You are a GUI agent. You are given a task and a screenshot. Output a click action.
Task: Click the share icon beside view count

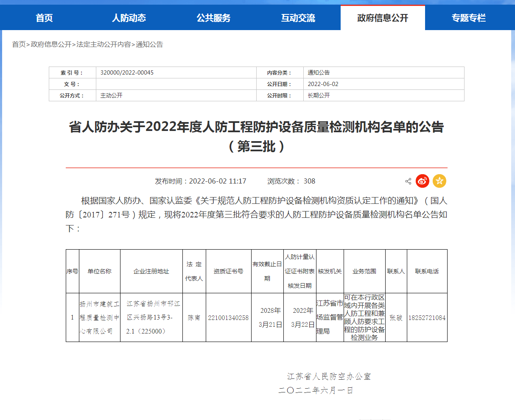408,181
